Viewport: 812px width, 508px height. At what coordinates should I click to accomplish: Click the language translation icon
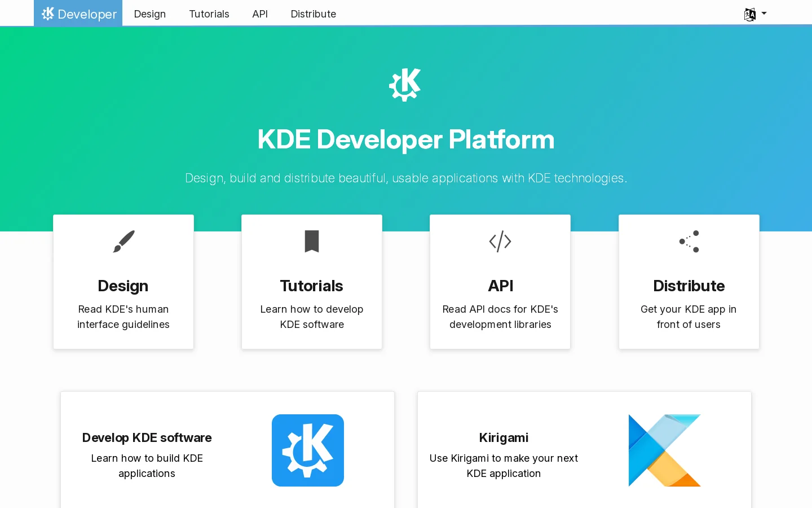pos(750,14)
